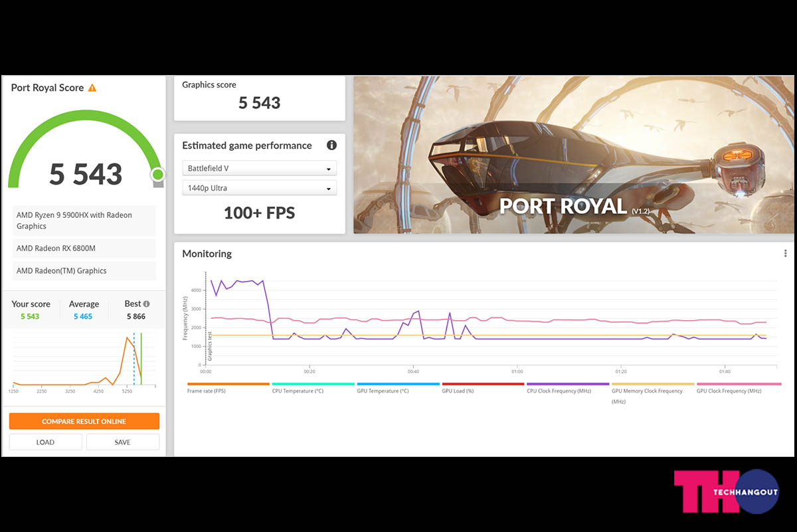Click the AMD Radeon RX 6800M entry
797x532 pixels.
click(84, 248)
